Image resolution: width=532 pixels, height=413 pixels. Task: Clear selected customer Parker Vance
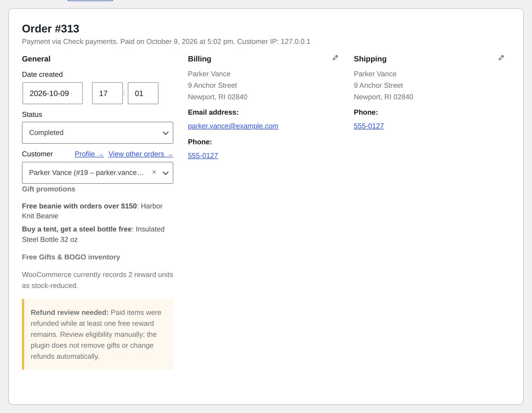[x=154, y=172]
